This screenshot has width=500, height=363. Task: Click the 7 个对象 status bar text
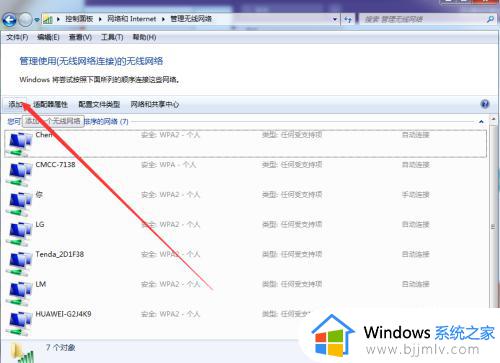point(60,348)
